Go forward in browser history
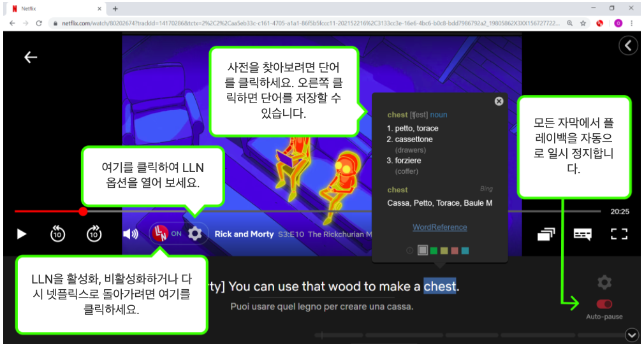Viewport: 644px width, 344px height. [x=26, y=24]
